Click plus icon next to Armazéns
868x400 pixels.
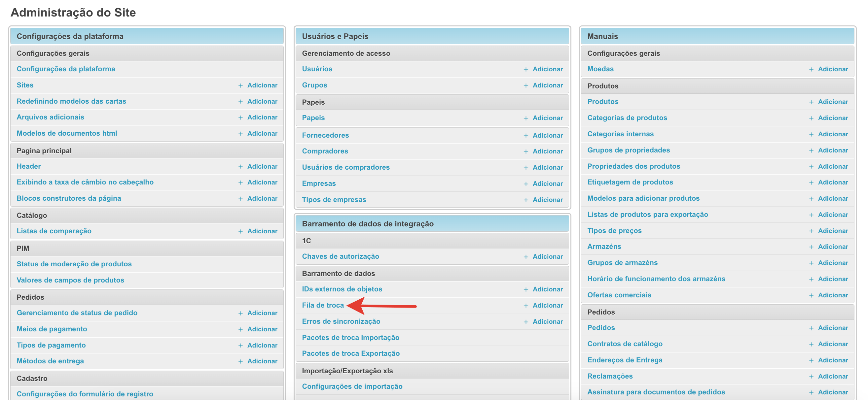coord(811,247)
